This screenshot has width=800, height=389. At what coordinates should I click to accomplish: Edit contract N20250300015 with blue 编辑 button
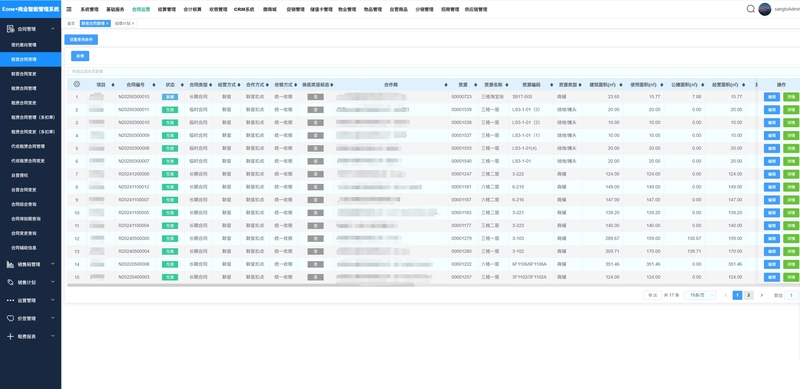pyautogui.click(x=771, y=96)
